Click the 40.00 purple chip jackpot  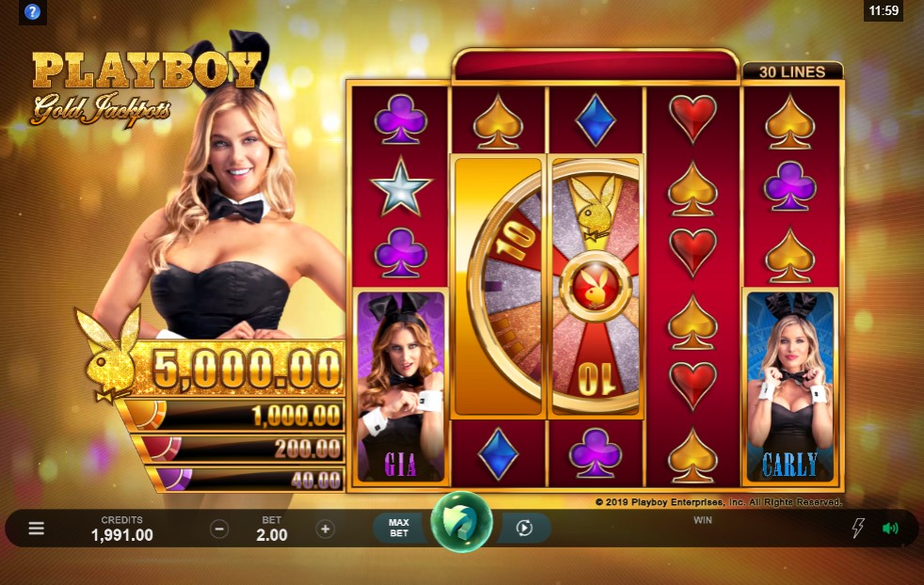pos(245,479)
